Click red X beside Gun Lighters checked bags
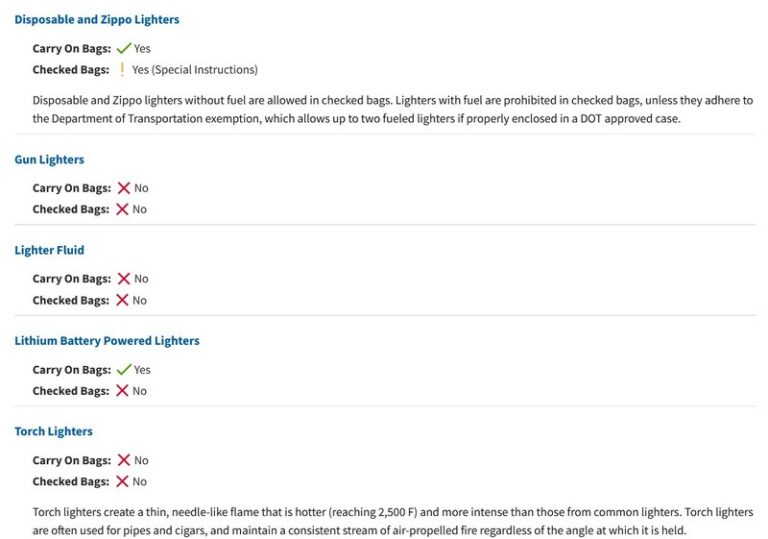 tap(123, 209)
